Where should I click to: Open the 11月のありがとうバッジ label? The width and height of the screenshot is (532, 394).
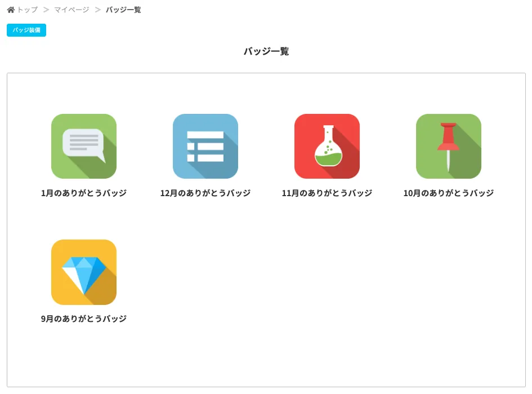(x=327, y=193)
